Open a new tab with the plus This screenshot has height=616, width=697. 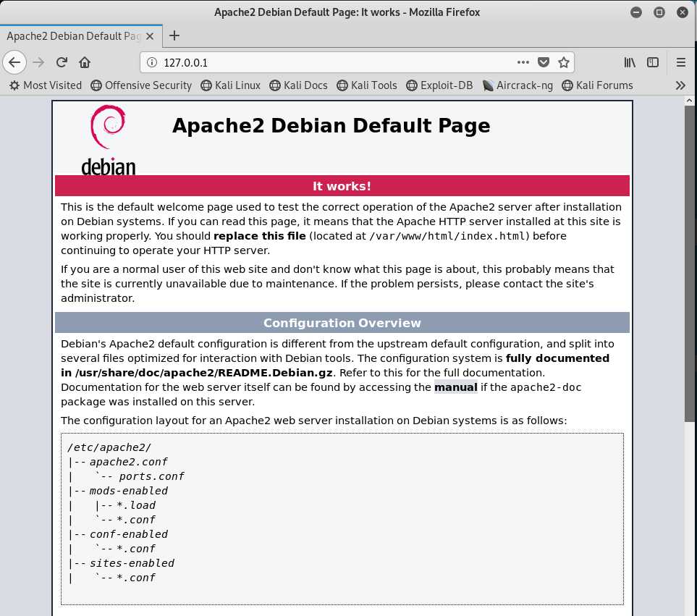(174, 35)
